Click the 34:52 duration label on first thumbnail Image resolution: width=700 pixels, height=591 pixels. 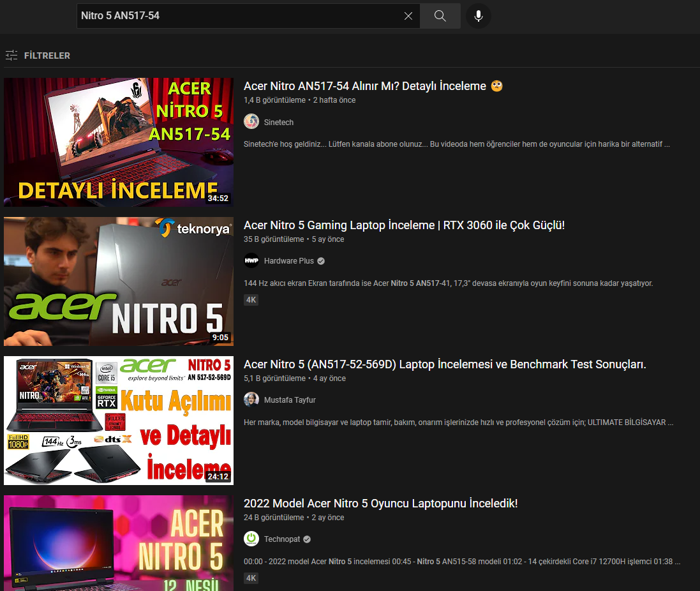click(x=218, y=198)
